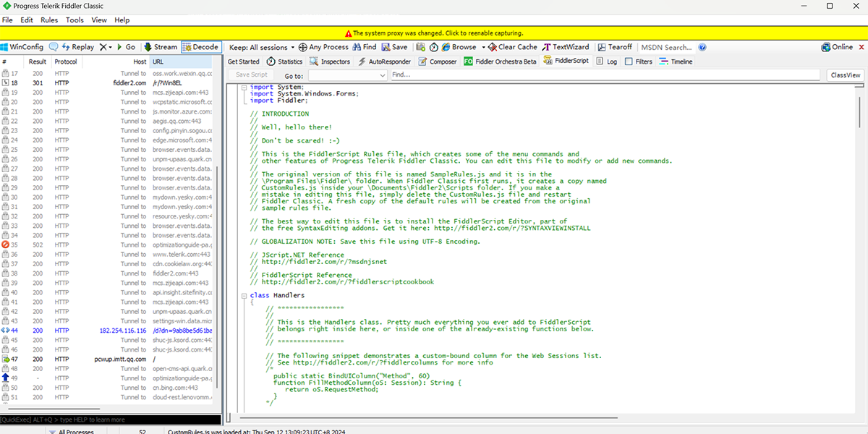This screenshot has width=868, height=434.
Task: Toggle the Decode button off
Action: tap(200, 47)
